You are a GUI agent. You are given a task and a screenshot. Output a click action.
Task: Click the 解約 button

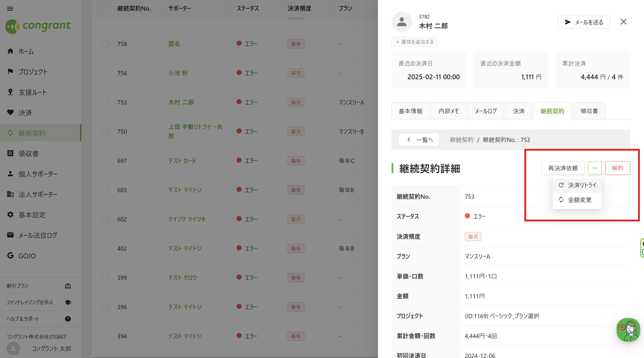[x=617, y=168]
